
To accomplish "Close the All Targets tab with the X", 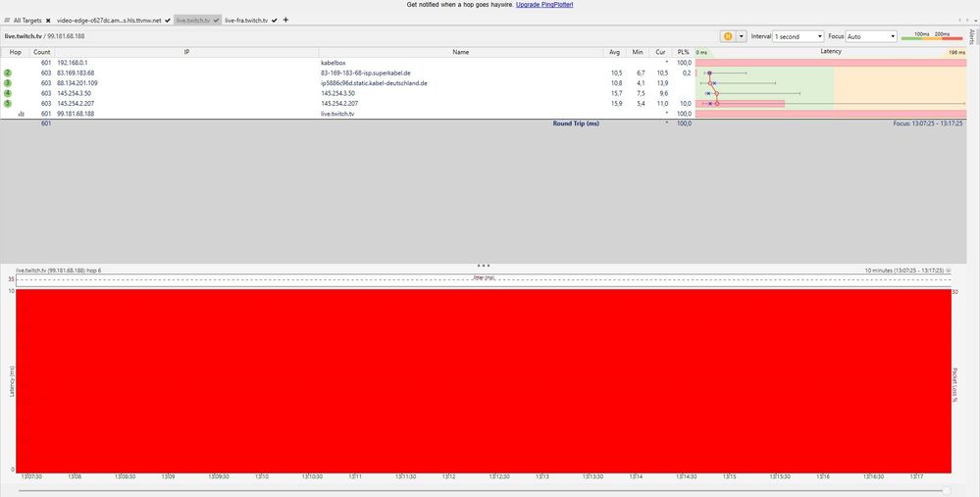I will [x=48, y=21].
